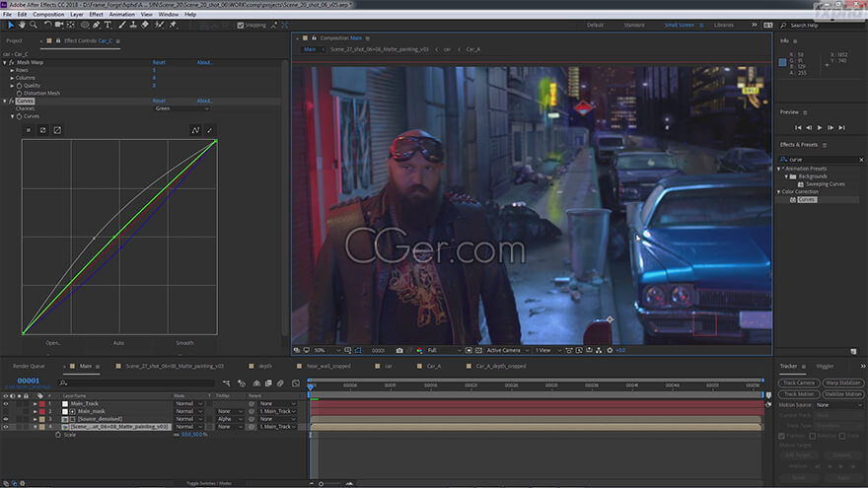Collapse the Curves effect group

5,102
